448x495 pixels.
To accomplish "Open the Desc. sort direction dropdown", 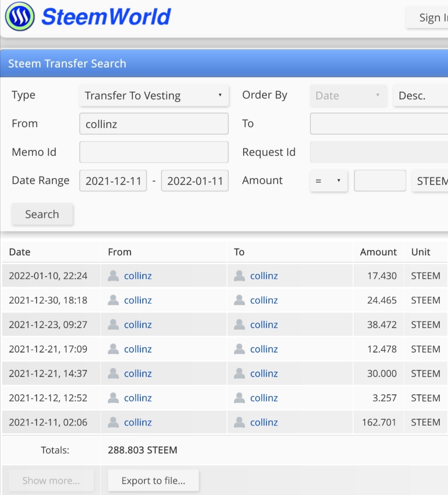I will click(421, 95).
